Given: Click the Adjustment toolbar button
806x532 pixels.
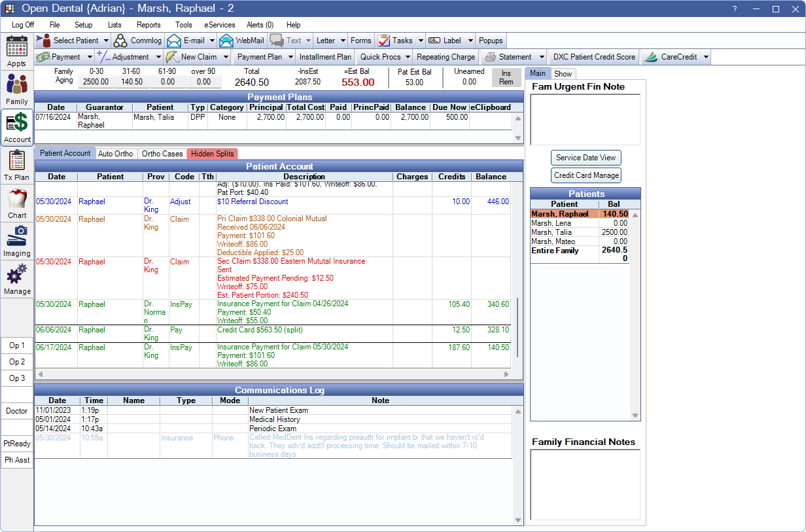Looking at the screenshot, I should [x=124, y=57].
